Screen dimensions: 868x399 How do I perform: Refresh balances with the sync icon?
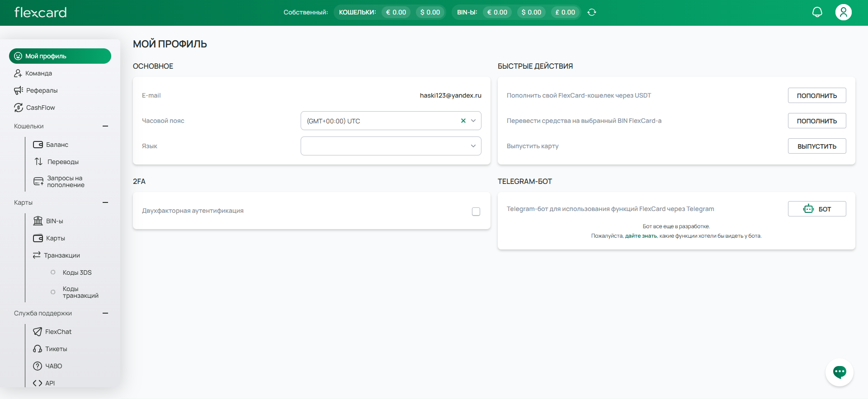click(592, 12)
